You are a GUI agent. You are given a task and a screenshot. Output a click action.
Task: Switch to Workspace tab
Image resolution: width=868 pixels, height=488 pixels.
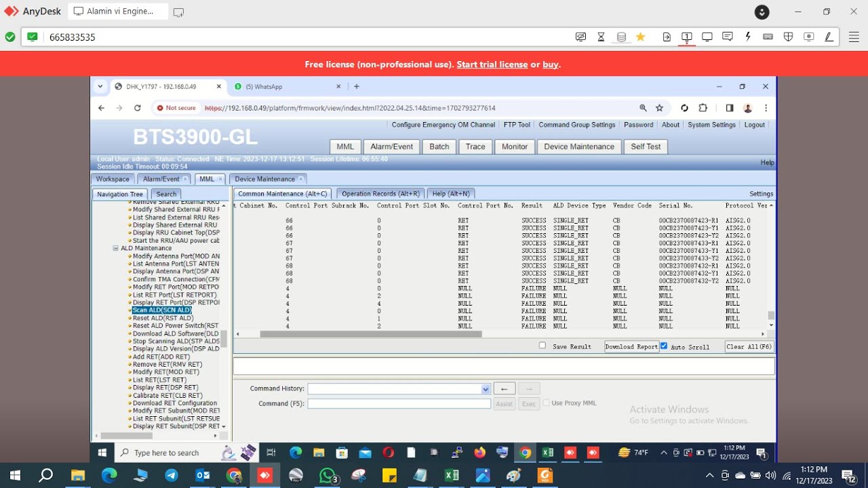coord(113,179)
